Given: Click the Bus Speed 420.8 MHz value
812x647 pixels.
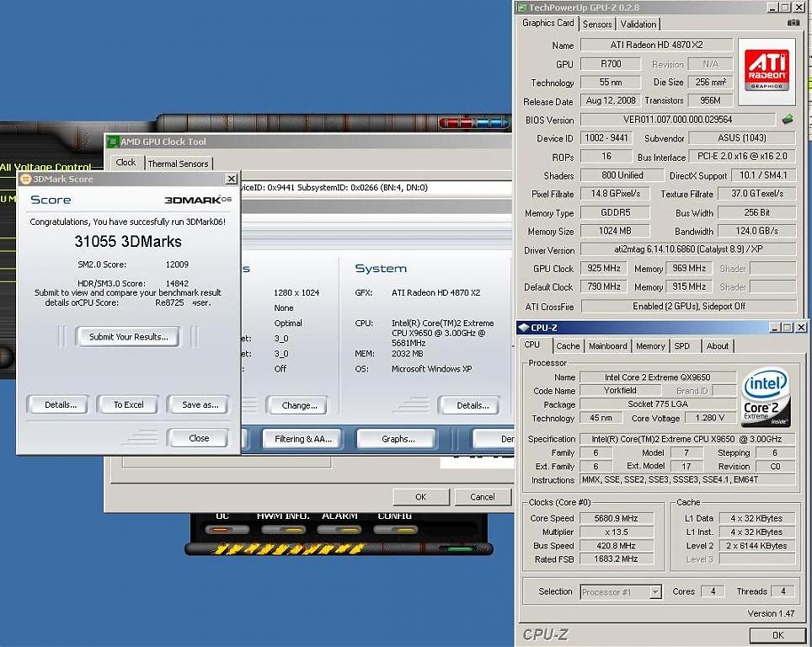Looking at the screenshot, I should (x=617, y=545).
